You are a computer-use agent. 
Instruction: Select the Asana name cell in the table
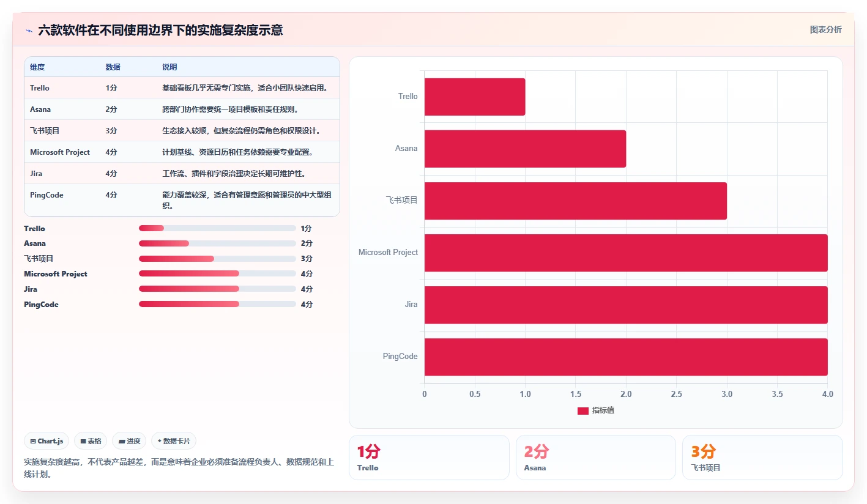(40, 109)
